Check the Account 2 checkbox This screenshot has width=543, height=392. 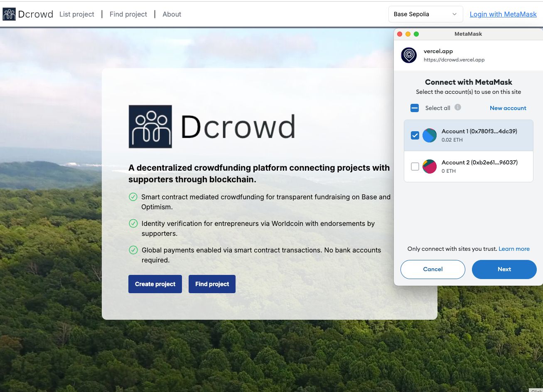click(x=415, y=167)
